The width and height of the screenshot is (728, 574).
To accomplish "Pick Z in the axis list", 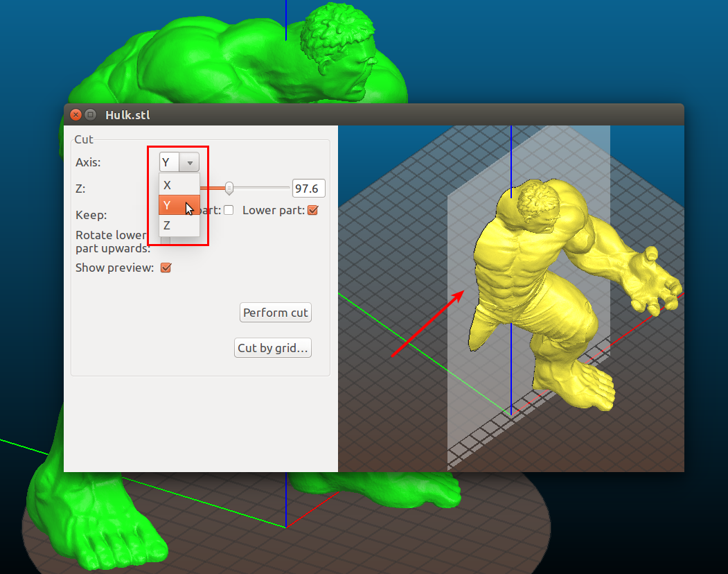I will [179, 225].
